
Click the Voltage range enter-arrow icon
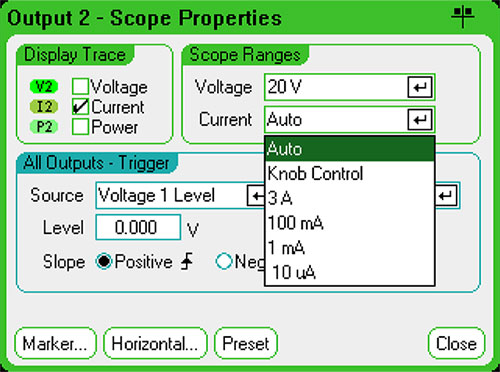tap(420, 87)
